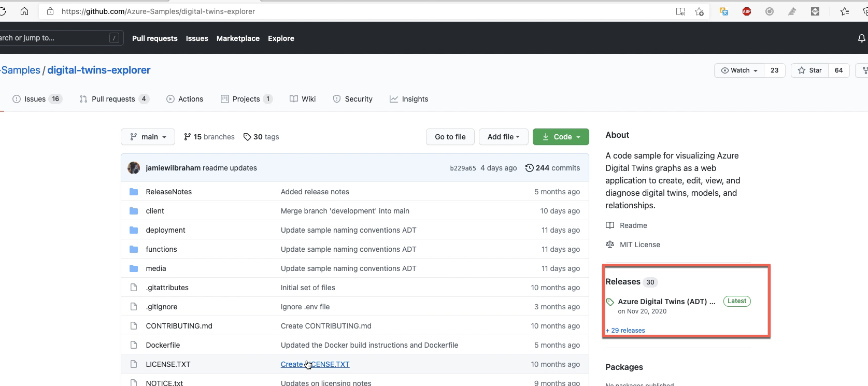The width and height of the screenshot is (868, 386).
Task: Open the NOTICE.txt file
Action: tap(164, 383)
